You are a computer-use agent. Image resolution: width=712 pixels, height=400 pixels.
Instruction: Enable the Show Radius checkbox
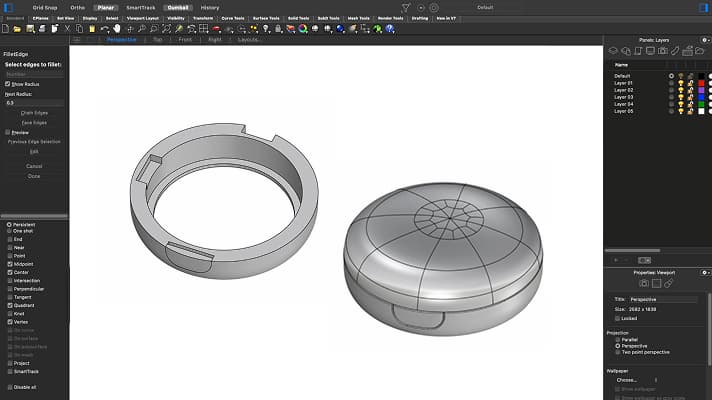click(x=7, y=84)
